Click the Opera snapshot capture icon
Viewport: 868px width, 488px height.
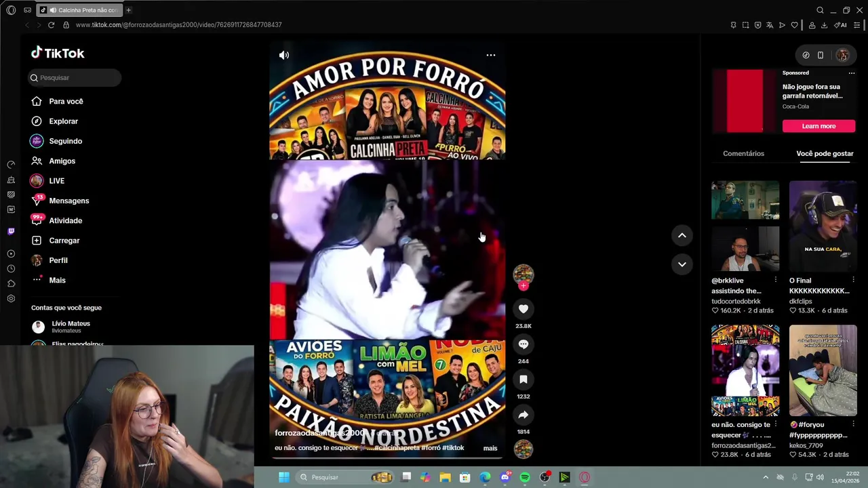745,25
